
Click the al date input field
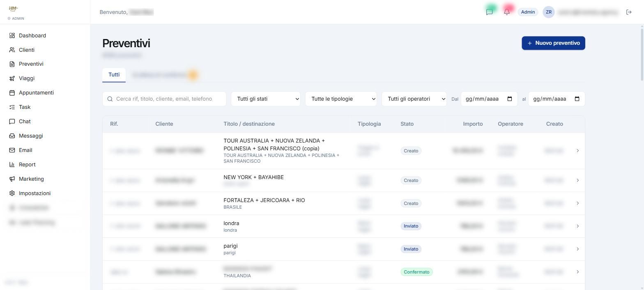[557, 99]
